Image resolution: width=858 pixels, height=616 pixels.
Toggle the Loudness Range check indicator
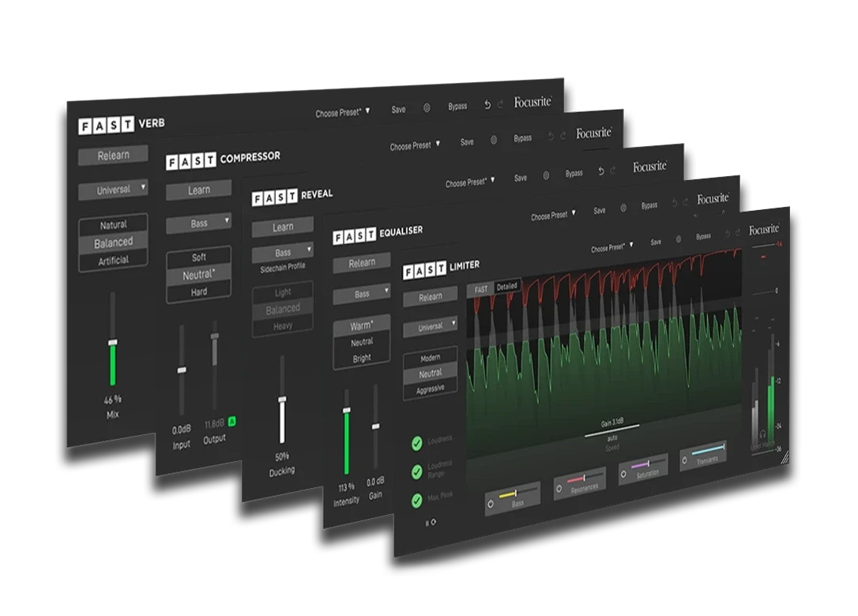pyautogui.click(x=416, y=471)
